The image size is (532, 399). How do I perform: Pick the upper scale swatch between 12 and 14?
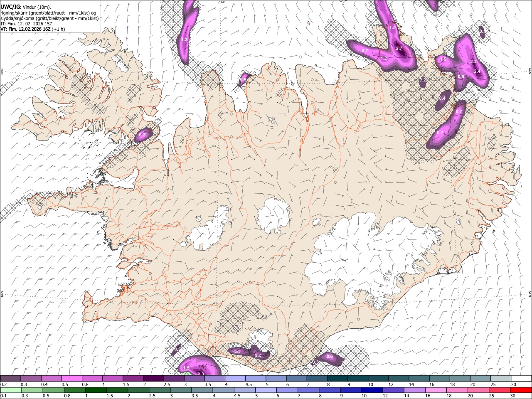(398, 379)
